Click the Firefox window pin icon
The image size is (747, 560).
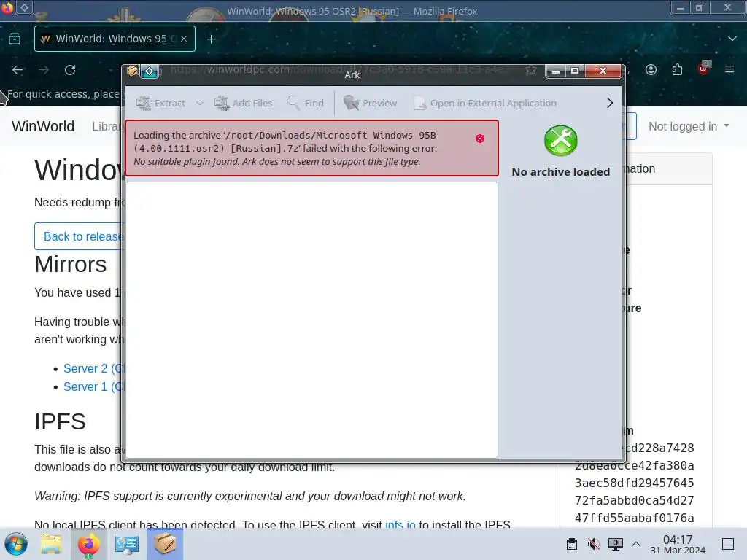24,7
